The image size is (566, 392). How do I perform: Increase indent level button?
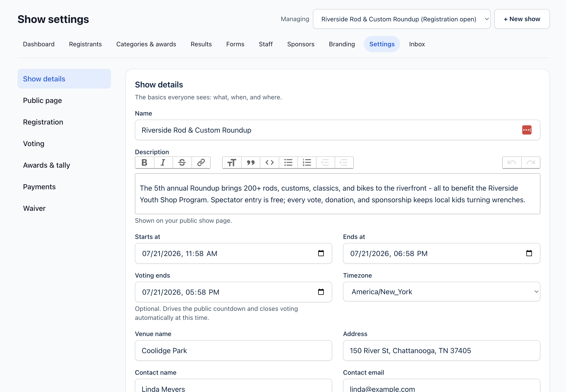click(344, 163)
